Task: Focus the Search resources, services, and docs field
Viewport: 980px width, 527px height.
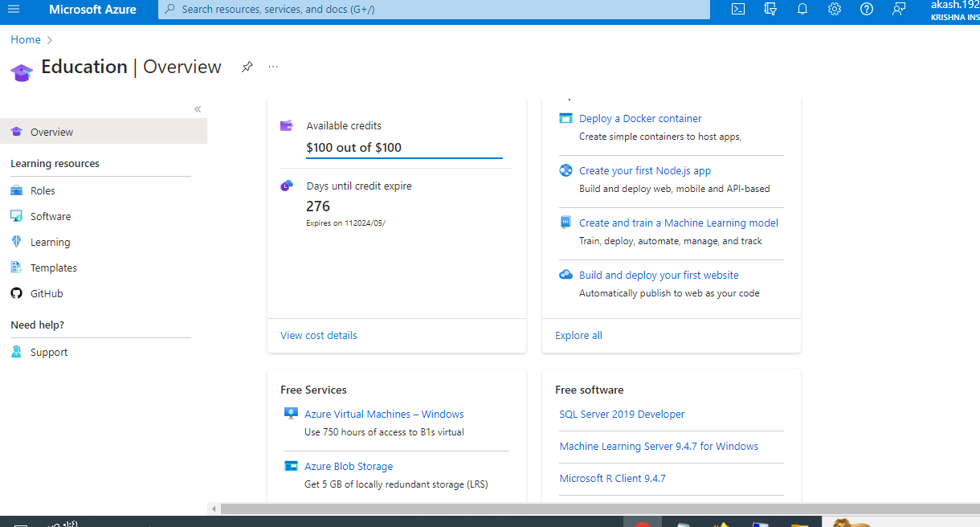Action: (x=434, y=10)
